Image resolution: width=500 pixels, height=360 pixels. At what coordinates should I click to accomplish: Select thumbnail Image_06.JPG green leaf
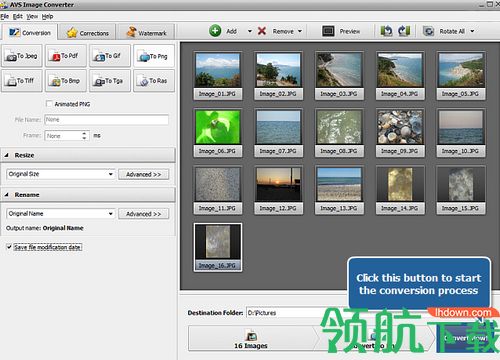click(217, 133)
